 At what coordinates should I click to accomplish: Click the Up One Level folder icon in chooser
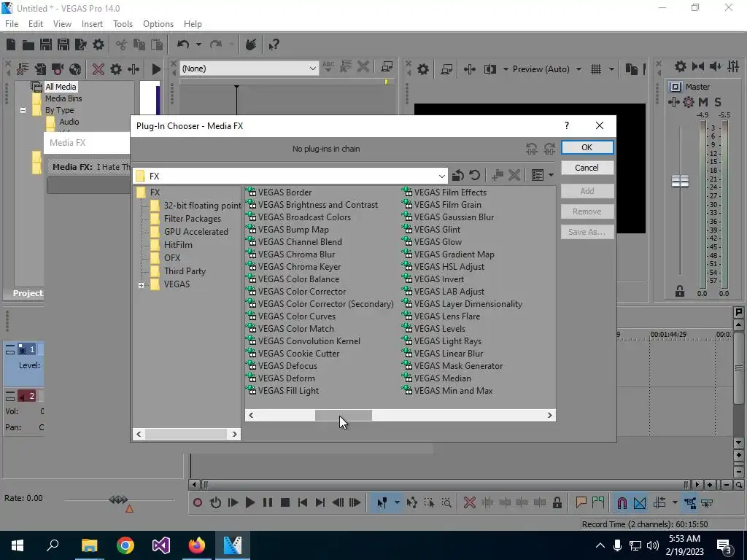pos(458,175)
